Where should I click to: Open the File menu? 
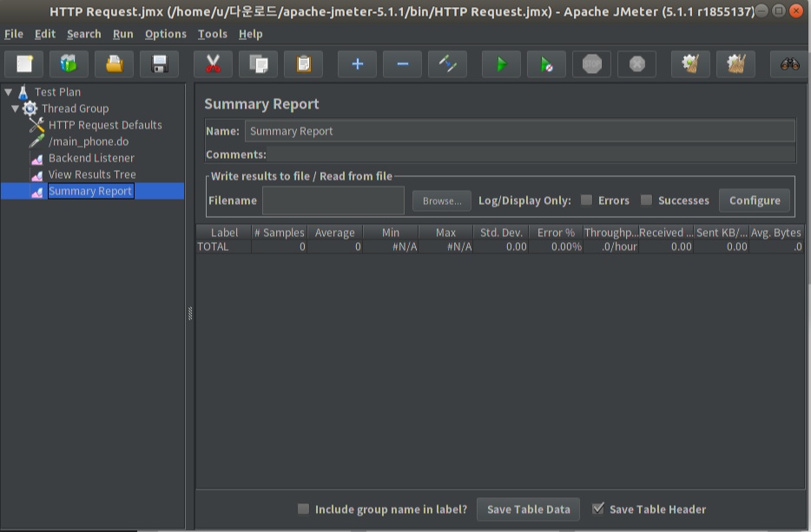[13, 34]
